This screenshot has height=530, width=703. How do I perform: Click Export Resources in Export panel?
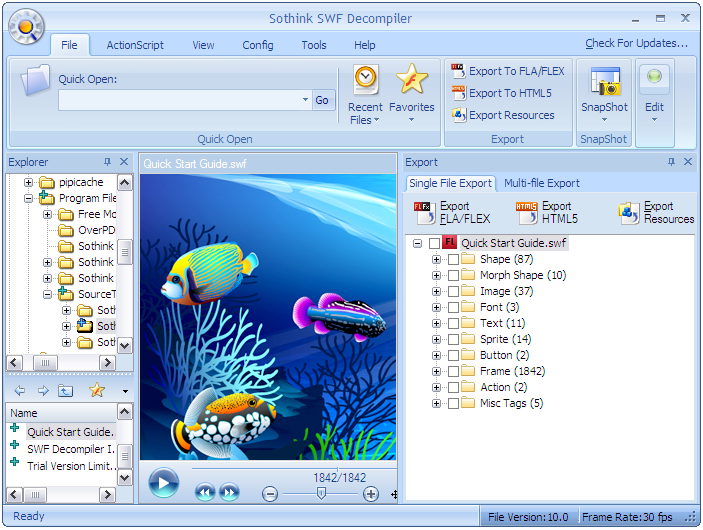pos(656,213)
